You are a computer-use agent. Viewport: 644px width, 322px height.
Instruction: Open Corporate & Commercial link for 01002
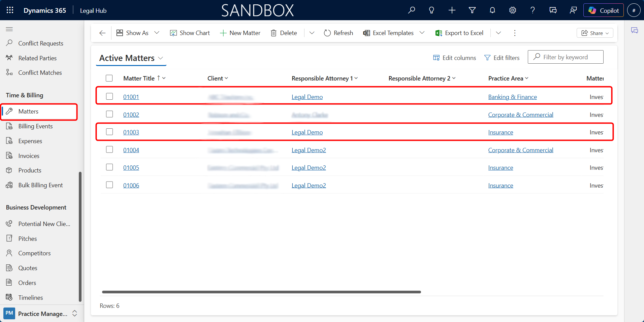520,115
